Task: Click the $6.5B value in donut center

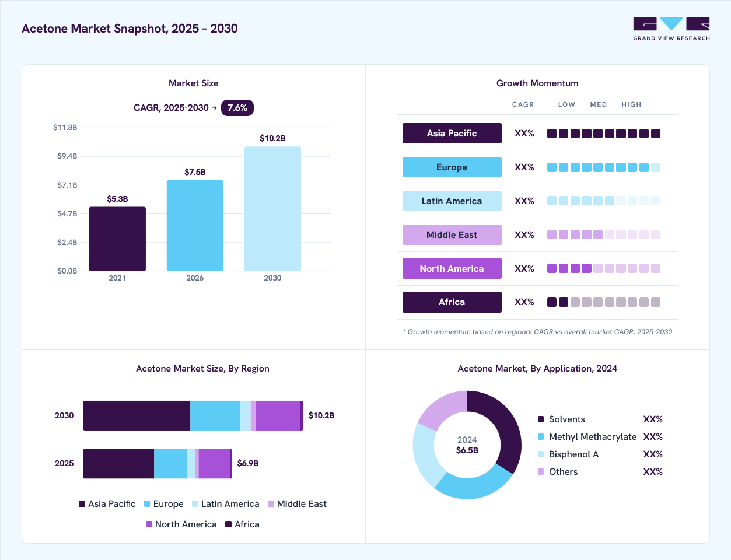Action: pyautogui.click(x=467, y=450)
